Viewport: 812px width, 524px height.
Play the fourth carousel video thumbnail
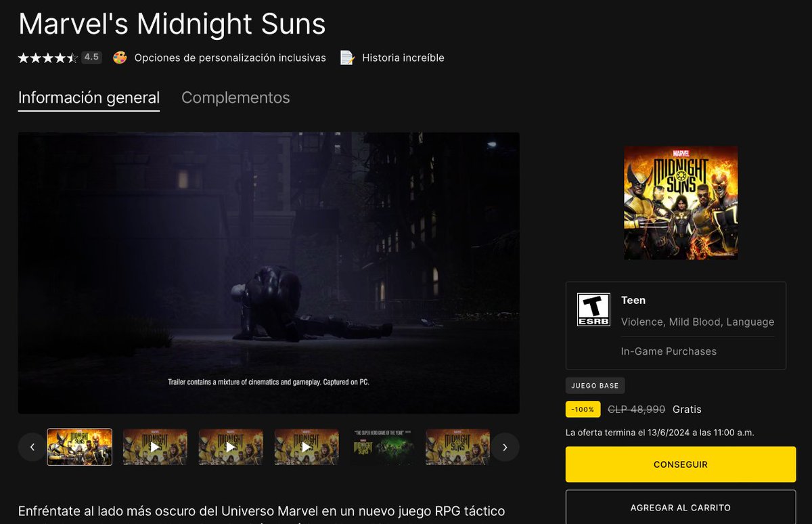307,447
